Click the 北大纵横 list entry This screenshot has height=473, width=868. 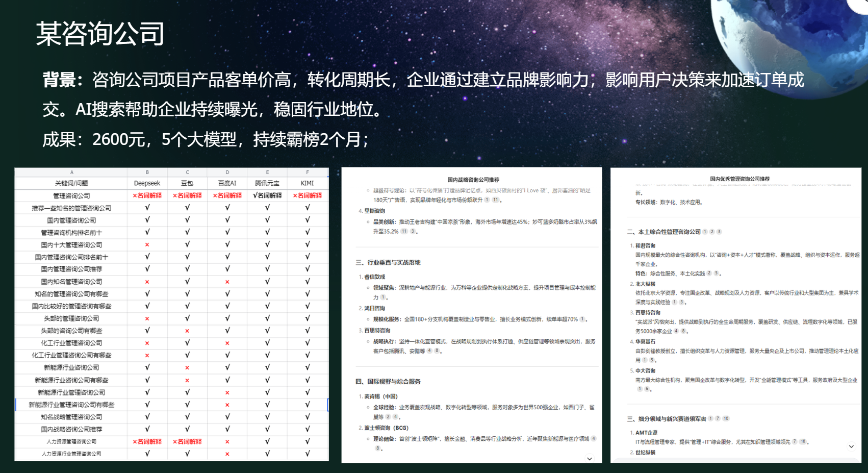645,284
